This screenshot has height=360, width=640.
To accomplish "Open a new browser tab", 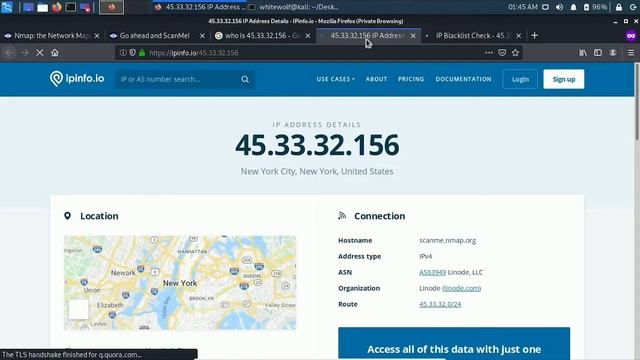I will 534,36.
